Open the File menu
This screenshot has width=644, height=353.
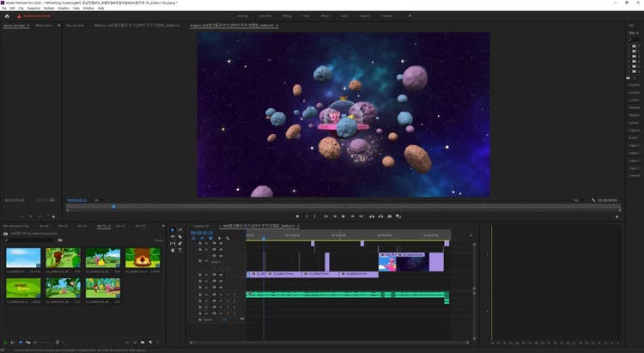4,9
